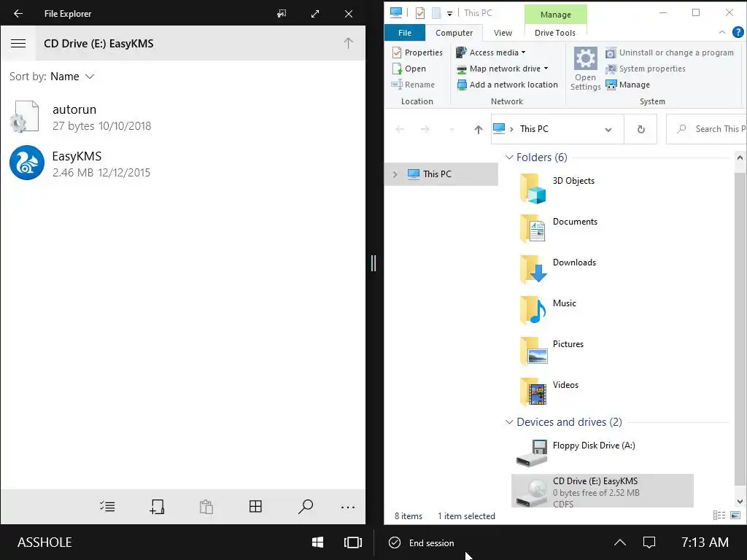Open the address bar history dropdown
Image resolution: width=747 pixels, height=560 pixels.
608,130
